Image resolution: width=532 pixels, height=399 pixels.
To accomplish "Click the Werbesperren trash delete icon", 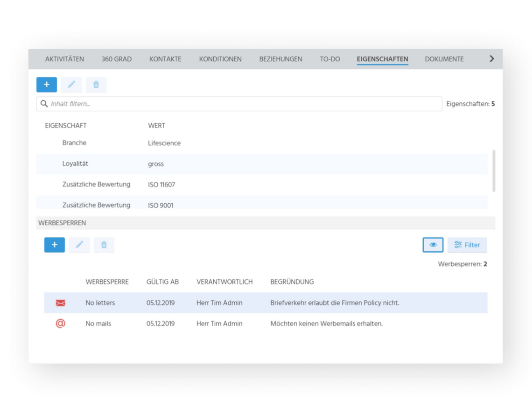I will point(104,245).
